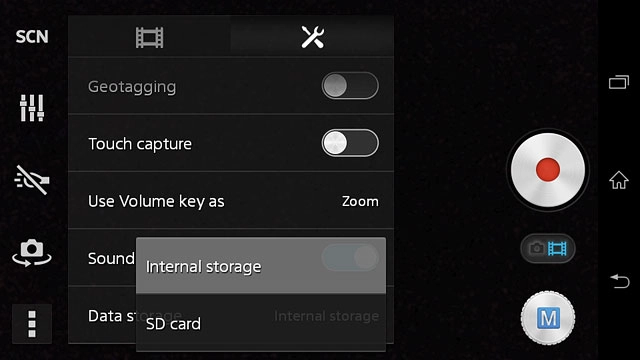Choose SD card from storage list
The height and width of the screenshot is (360, 640).
pos(261,323)
